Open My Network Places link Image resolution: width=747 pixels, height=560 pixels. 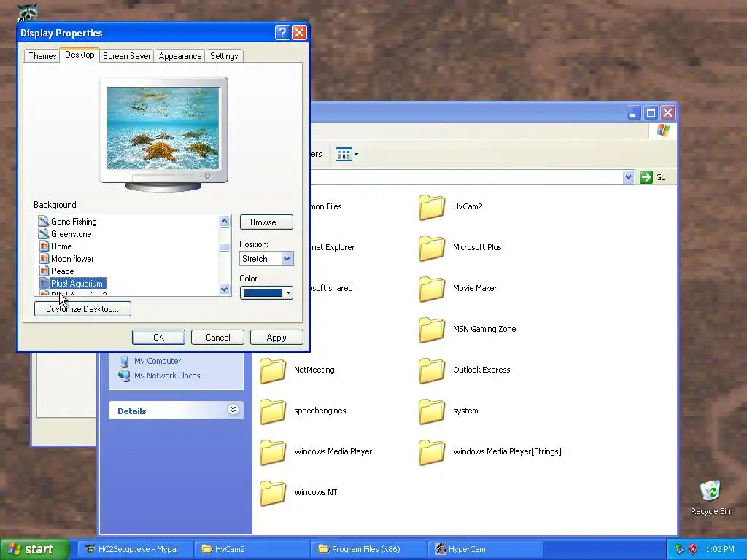pos(167,376)
